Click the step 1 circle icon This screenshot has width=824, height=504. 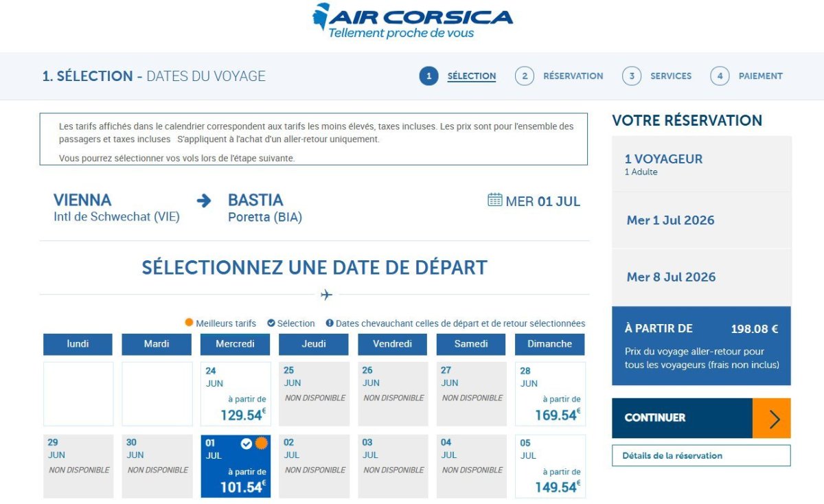pos(428,76)
